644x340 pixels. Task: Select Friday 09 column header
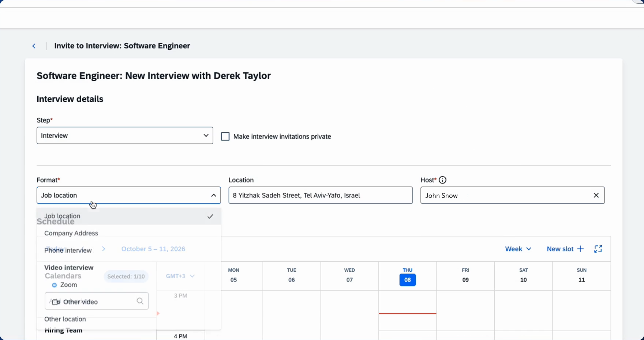click(465, 276)
